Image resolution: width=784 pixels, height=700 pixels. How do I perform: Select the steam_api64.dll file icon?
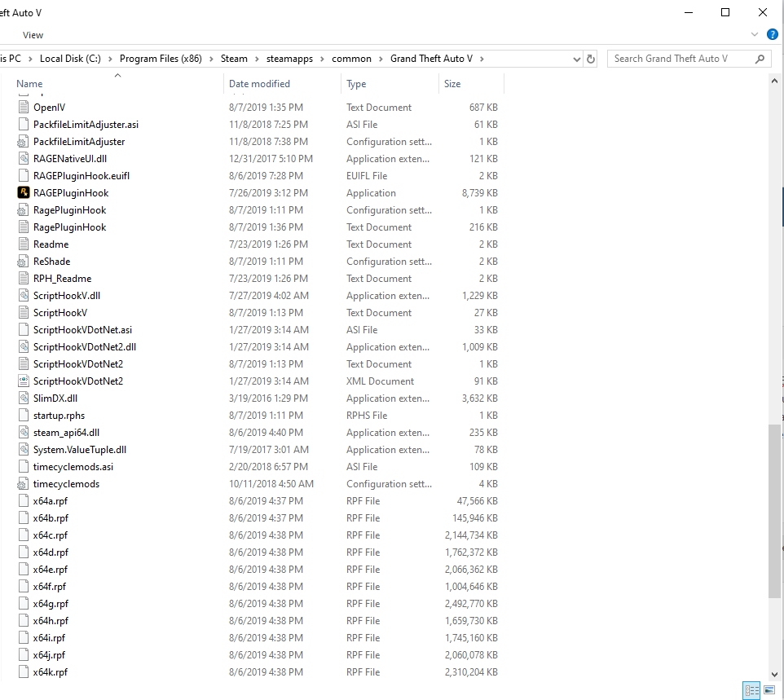click(23, 433)
